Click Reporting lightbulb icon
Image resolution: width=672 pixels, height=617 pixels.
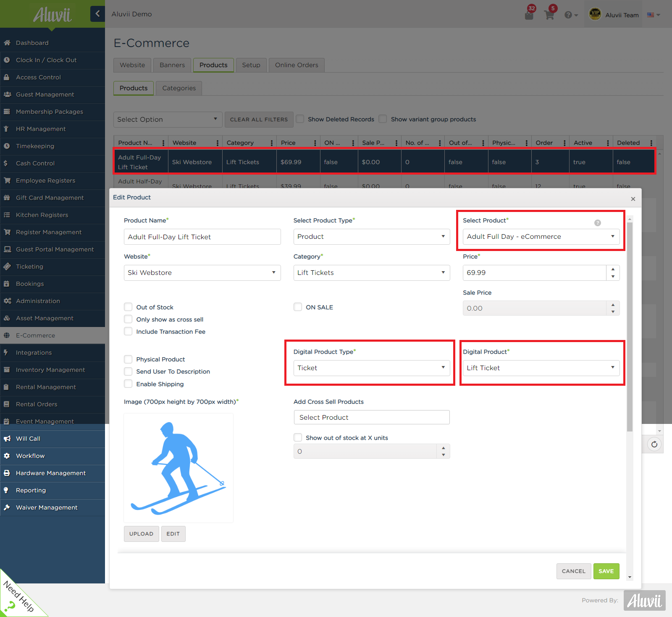click(x=6, y=490)
